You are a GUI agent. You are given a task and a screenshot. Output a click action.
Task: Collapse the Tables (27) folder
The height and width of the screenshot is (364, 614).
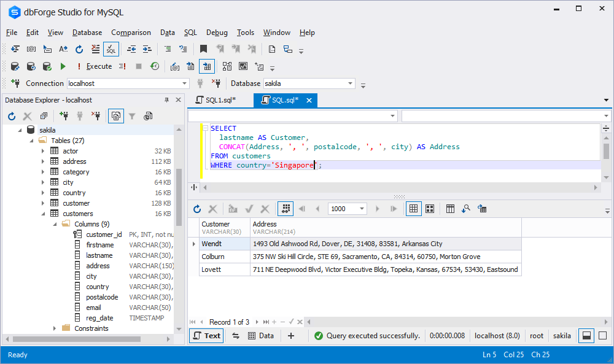[x=32, y=141]
